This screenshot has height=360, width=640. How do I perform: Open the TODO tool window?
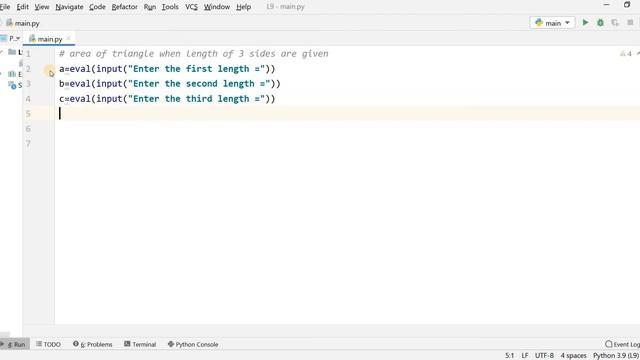pos(48,344)
